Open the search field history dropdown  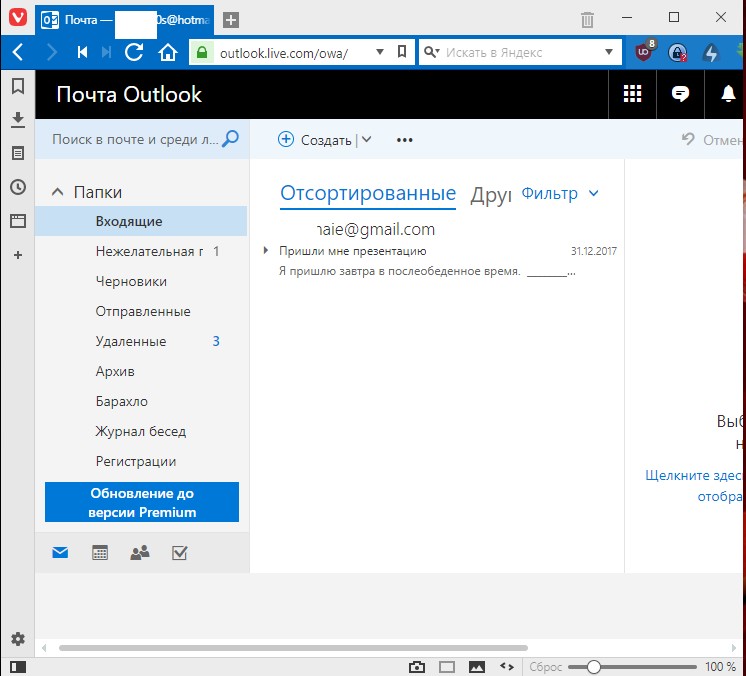tap(609, 51)
